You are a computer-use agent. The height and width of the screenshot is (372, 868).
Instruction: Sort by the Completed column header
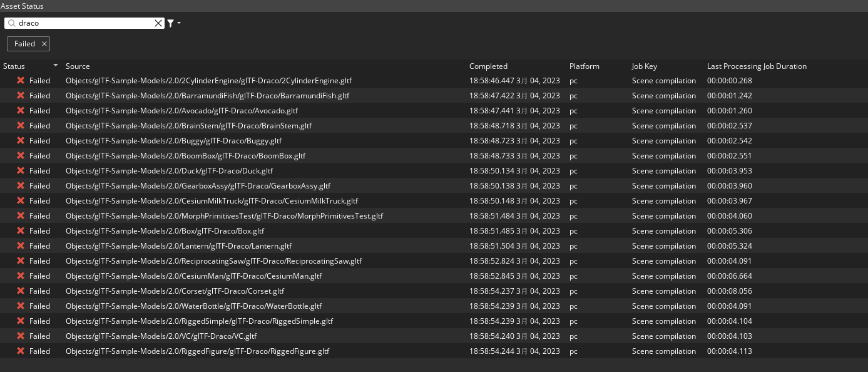click(488, 66)
